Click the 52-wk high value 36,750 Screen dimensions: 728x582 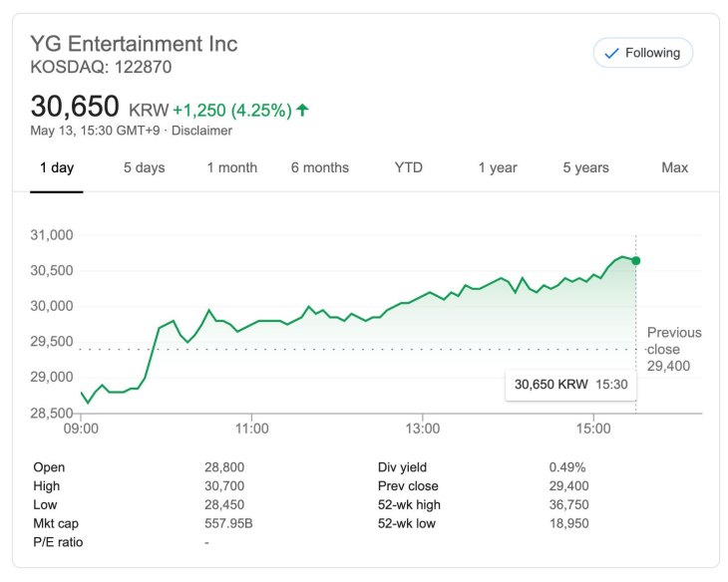568,504
